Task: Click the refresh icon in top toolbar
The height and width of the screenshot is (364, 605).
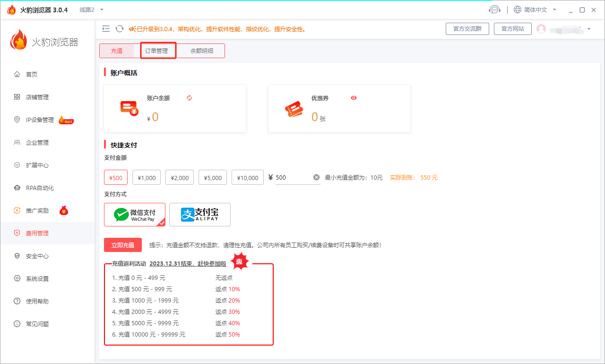Action: (120, 29)
